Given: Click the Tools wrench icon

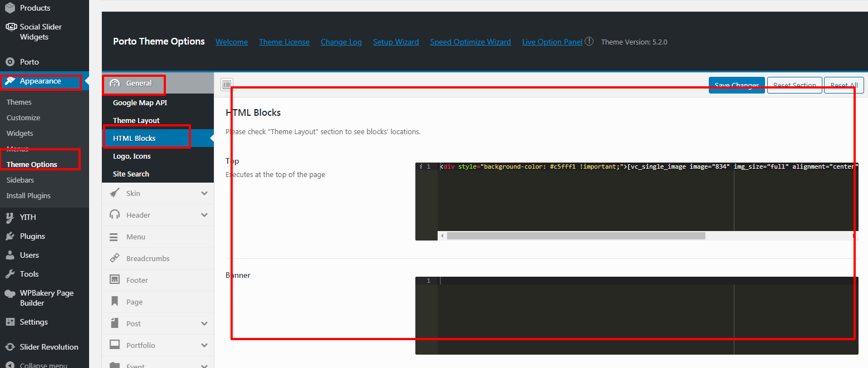Looking at the screenshot, I should [x=10, y=274].
